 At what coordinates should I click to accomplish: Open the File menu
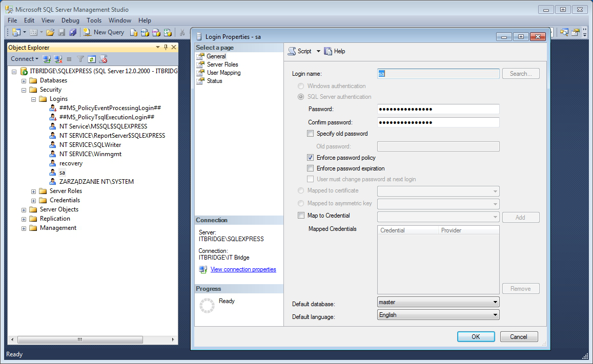(x=12, y=20)
